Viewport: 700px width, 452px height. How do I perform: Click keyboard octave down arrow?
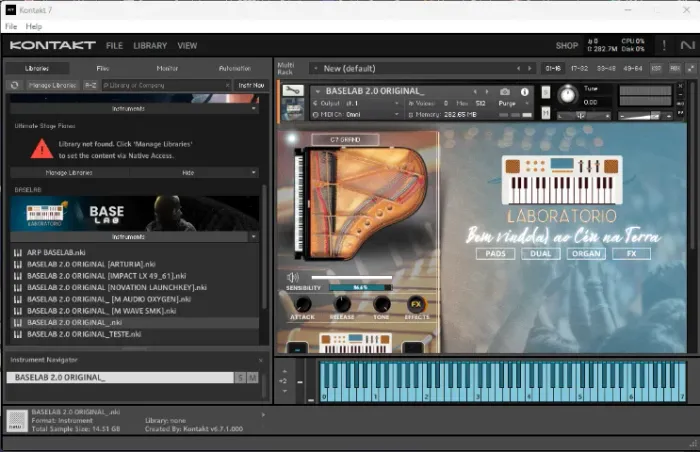pyautogui.click(x=284, y=391)
